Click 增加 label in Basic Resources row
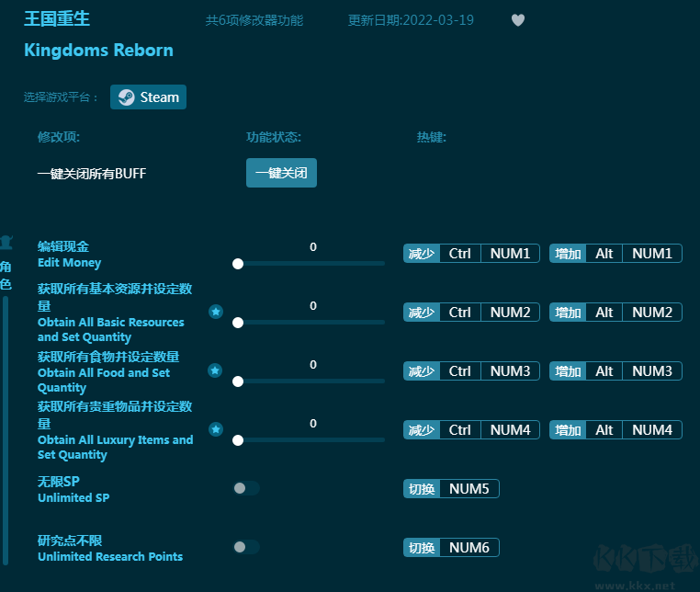 pos(568,312)
